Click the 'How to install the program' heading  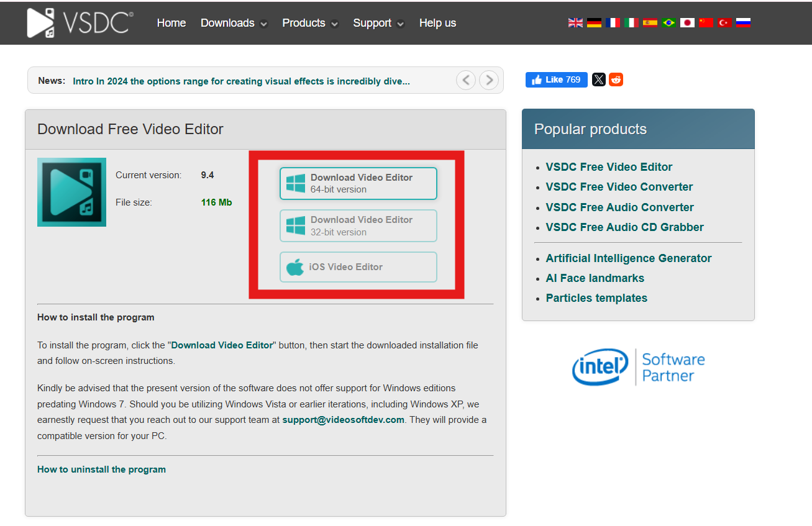pyautogui.click(x=96, y=317)
